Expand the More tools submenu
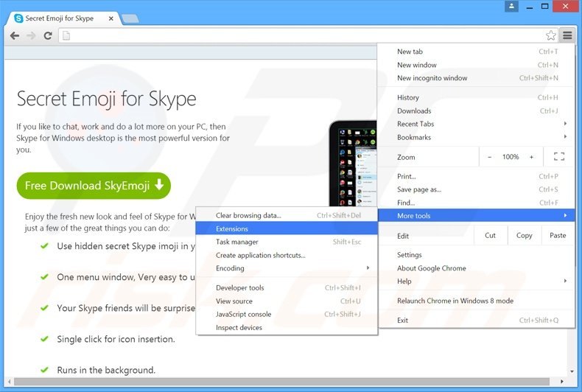Image resolution: width=582 pixels, height=392 pixels. pyautogui.click(x=477, y=216)
